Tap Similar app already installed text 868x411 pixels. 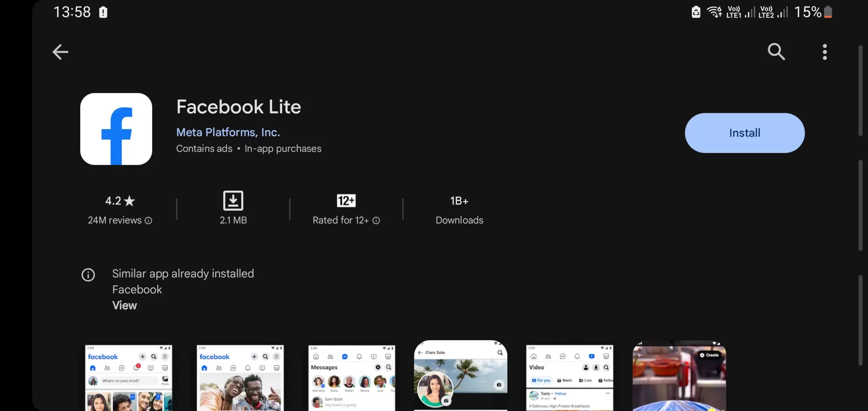click(183, 274)
